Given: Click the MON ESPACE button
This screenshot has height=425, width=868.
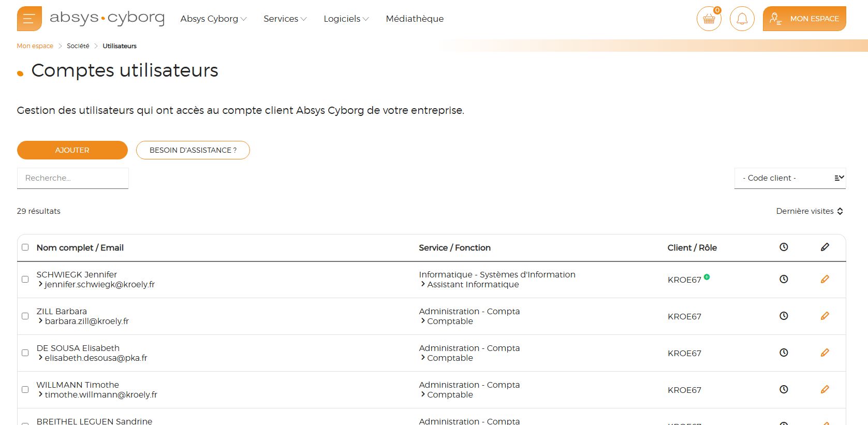Looking at the screenshot, I should click(x=804, y=19).
